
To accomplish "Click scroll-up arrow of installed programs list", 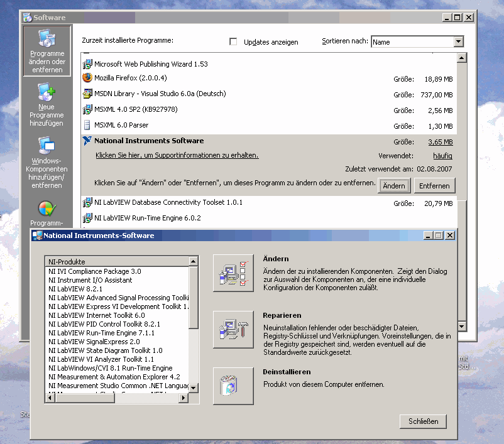I will 461,58.
